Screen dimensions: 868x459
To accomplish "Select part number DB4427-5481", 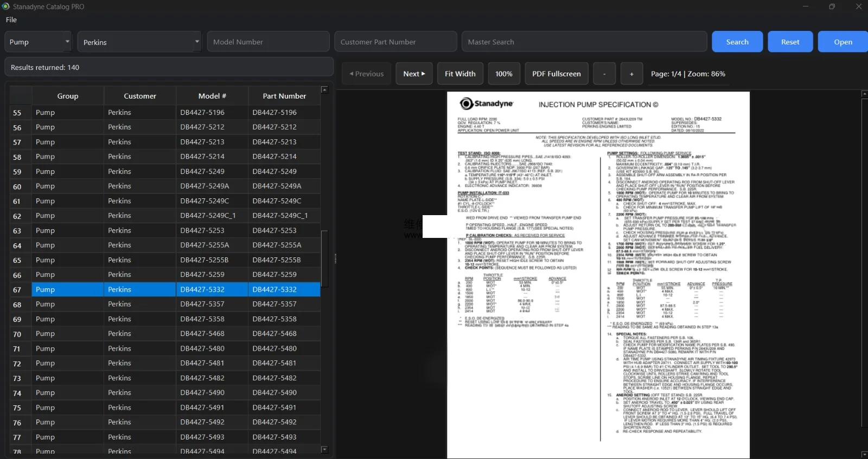I will point(284,364).
